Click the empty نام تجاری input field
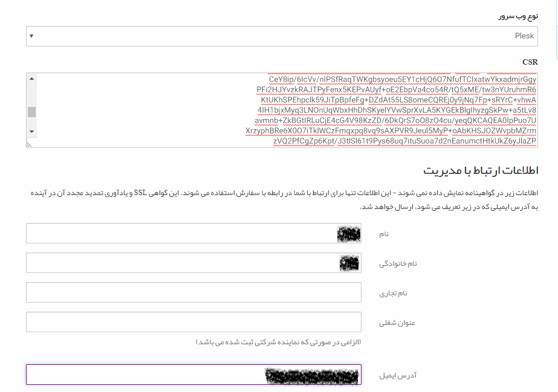 pyautogui.click(x=193, y=292)
